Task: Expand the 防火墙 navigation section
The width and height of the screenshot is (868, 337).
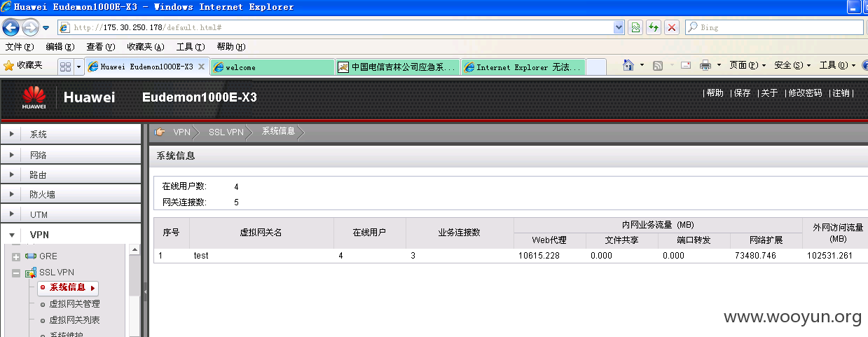Action: 70,194
